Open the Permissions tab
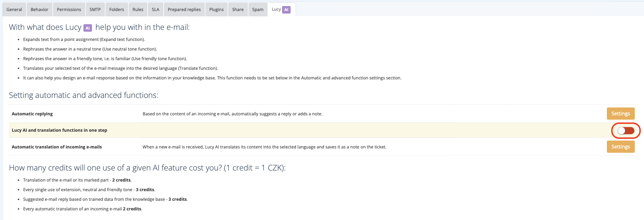The image size is (644, 220). point(69,10)
